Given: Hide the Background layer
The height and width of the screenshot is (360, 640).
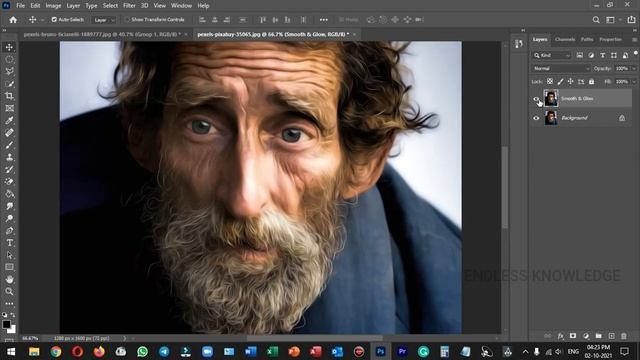Looking at the screenshot, I should pyautogui.click(x=536, y=118).
